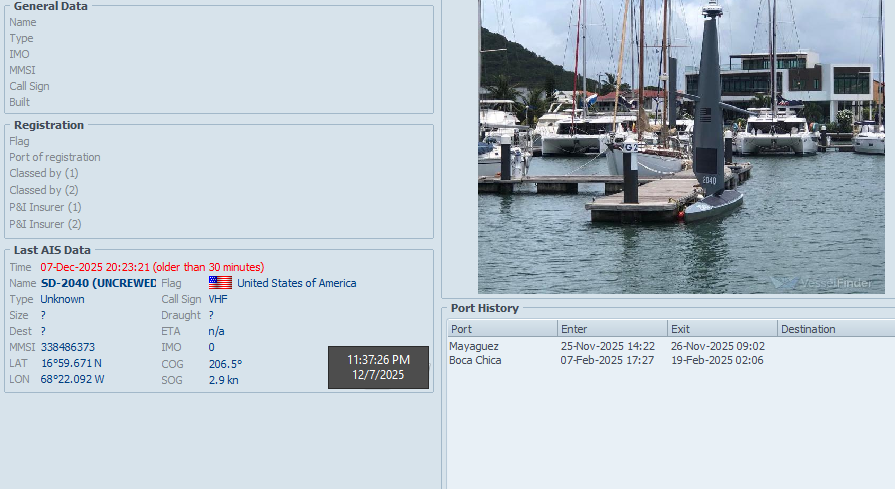
Task: Click the United States of America flag text
Action: (297, 283)
